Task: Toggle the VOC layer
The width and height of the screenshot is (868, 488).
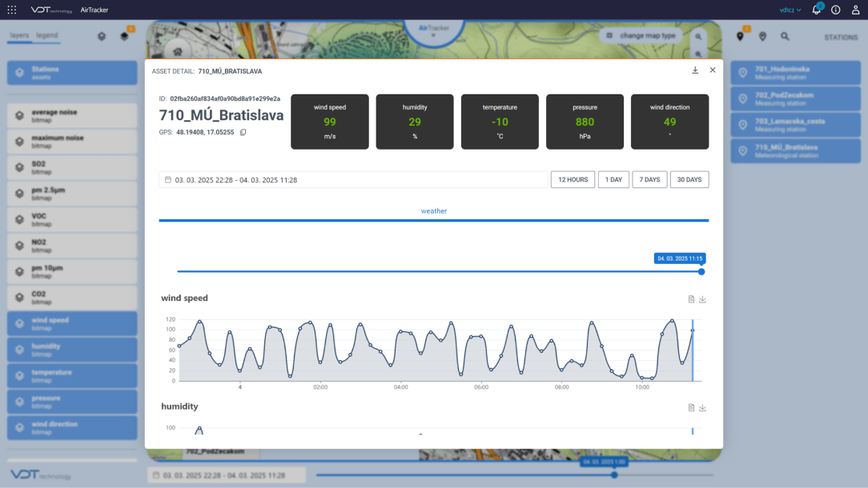Action: pyautogui.click(x=72, y=220)
